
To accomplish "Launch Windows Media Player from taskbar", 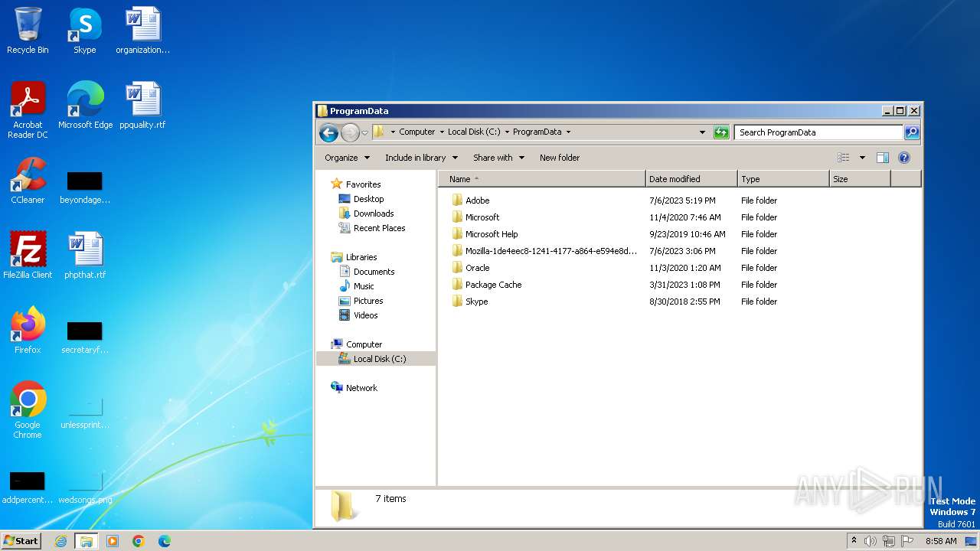I will [x=113, y=541].
